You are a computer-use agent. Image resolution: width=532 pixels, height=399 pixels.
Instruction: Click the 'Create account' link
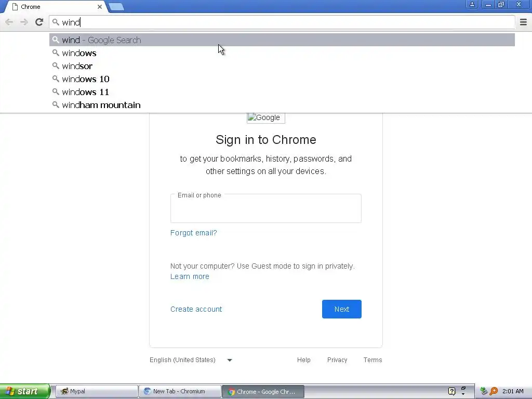[x=196, y=309]
